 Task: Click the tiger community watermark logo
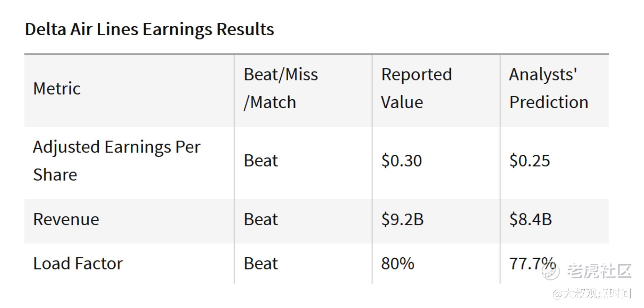click(551, 272)
